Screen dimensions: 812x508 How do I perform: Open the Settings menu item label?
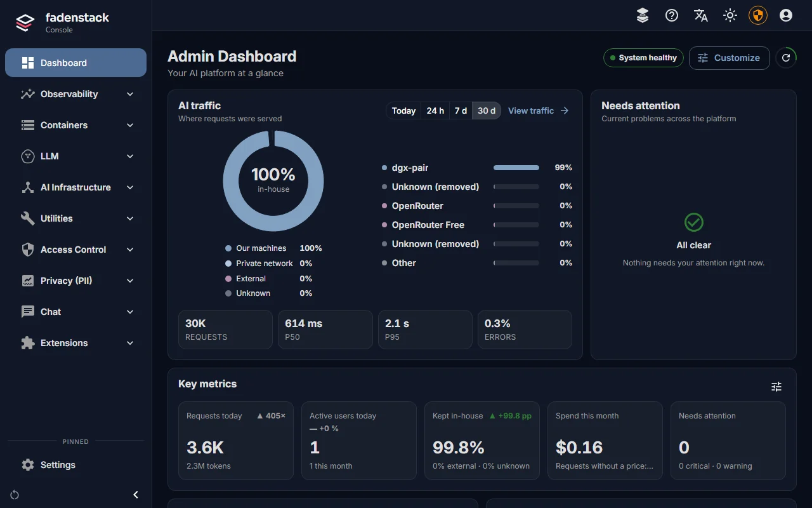58,465
